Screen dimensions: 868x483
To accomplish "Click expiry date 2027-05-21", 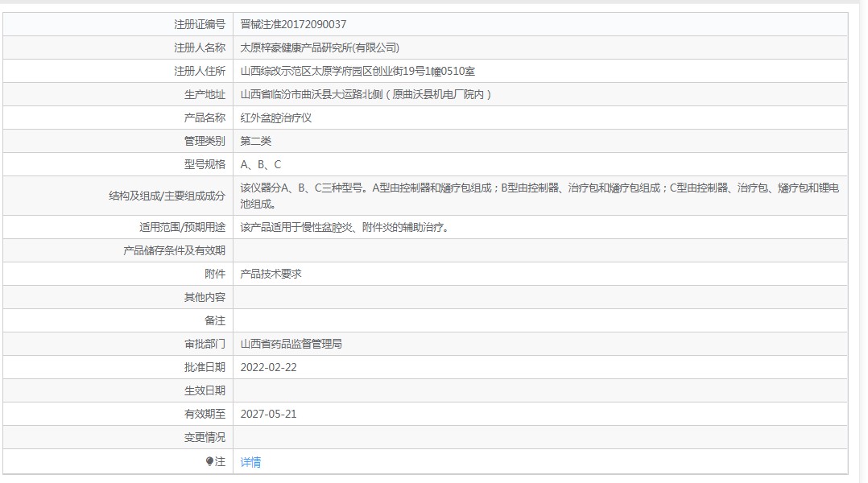I will pos(268,414).
